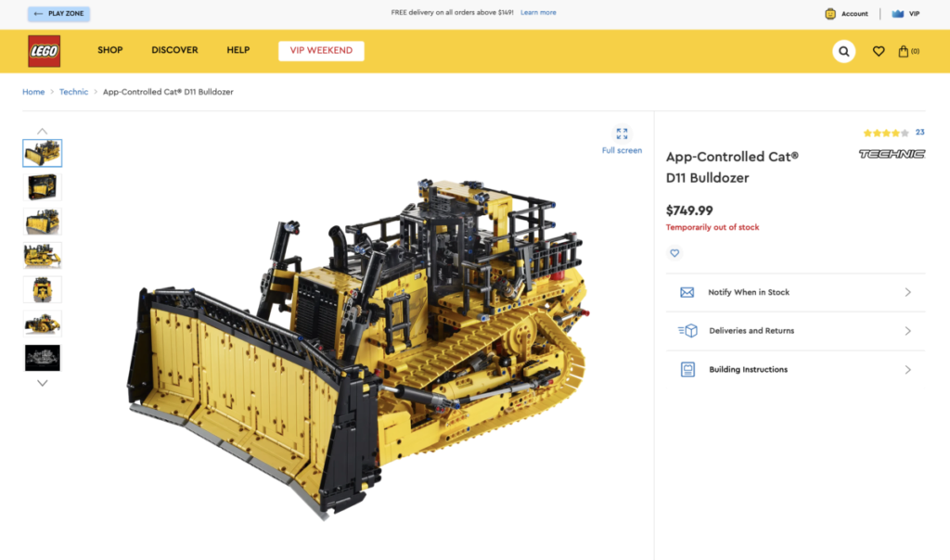Select the box packaging thumbnail
Image resolution: width=950 pixels, height=560 pixels.
click(x=42, y=187)
